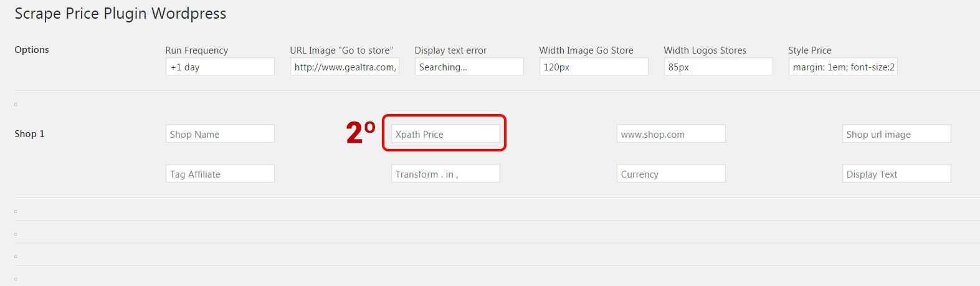Click the Shop 1 row label

tap(29, 134)
